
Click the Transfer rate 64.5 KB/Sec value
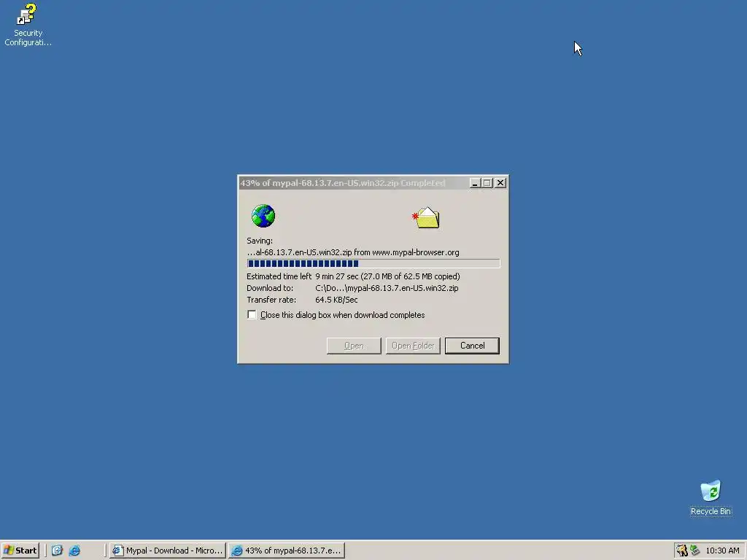click(x=336, y=300)
